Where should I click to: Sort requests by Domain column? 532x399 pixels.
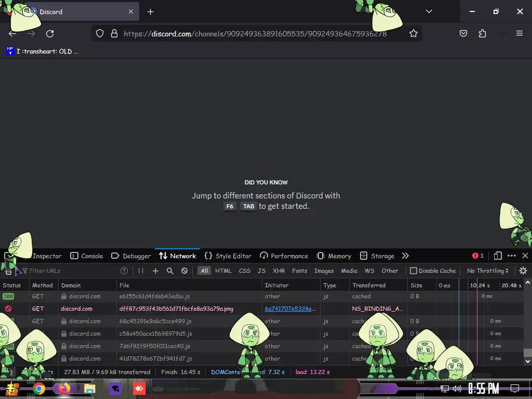[x=87, y=285]
